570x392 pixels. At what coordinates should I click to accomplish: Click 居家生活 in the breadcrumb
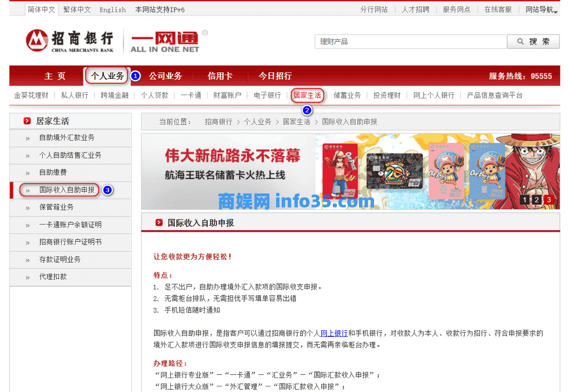[296, 122]
